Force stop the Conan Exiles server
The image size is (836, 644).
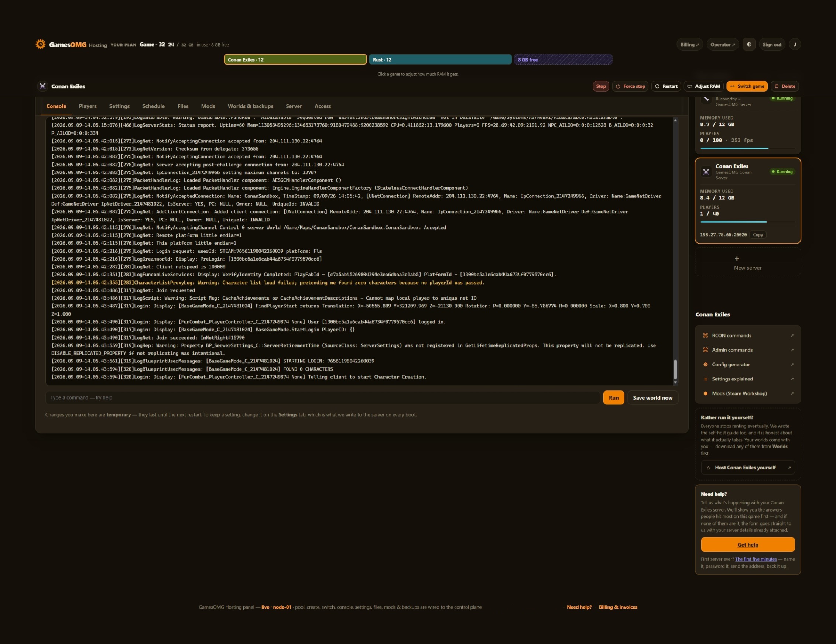(630, 86)
